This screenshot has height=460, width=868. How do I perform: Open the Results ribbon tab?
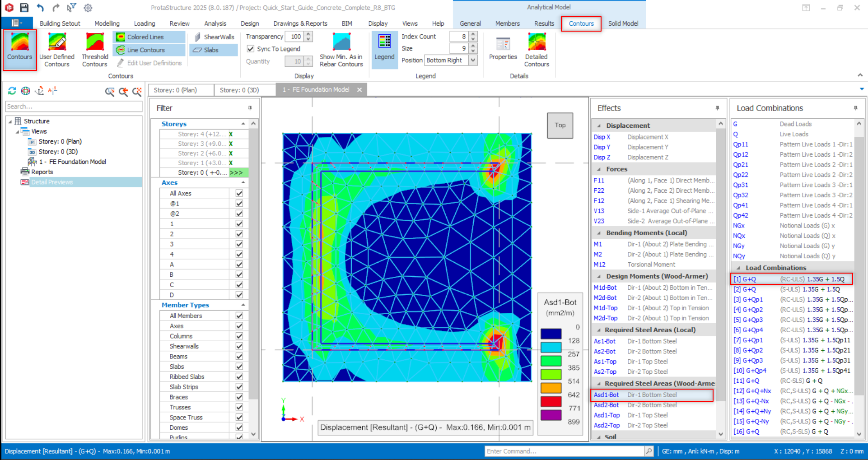click(544, 23)
